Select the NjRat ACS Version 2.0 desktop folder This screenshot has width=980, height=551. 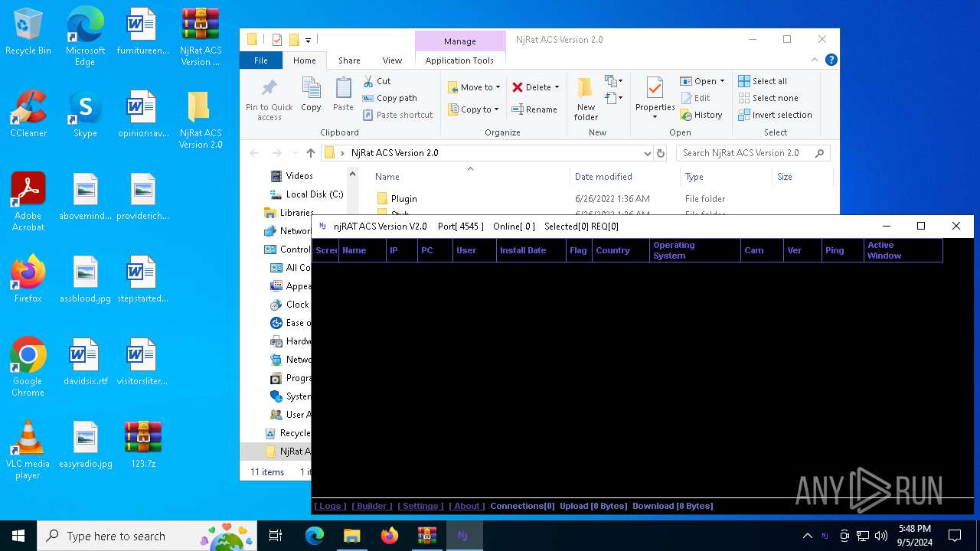[201, 119]
